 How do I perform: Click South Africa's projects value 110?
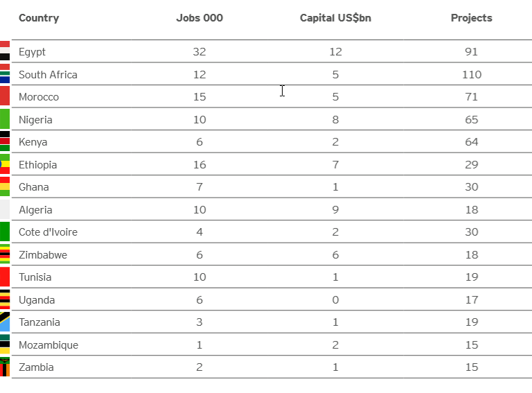[471, 75]
